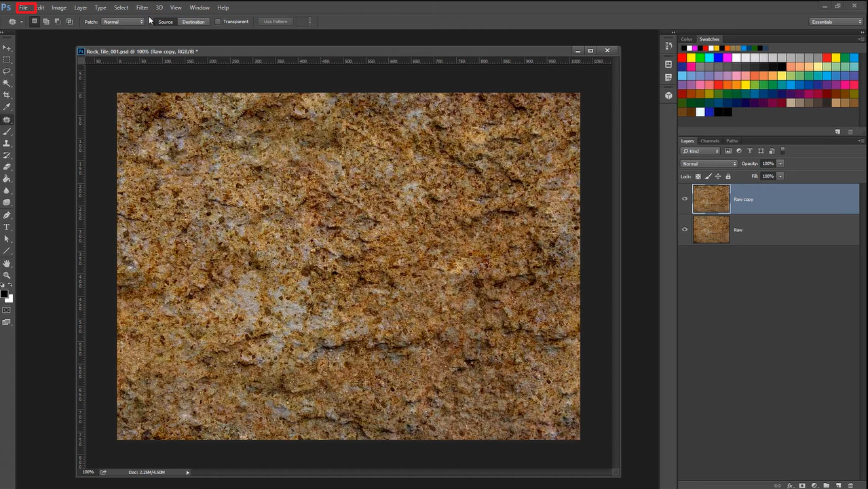Viewport: 868px width, 489px height.
Task: Choose the Horizontal Type tool
Action: coord(7,227)
